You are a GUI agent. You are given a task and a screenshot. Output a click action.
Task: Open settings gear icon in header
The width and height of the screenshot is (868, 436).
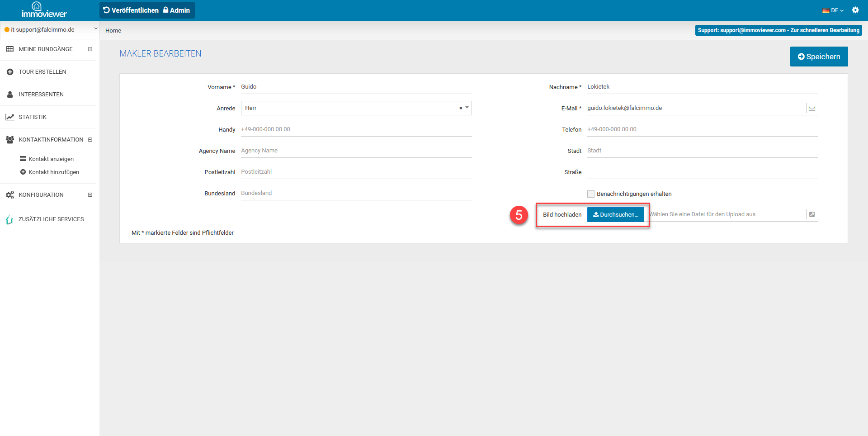[x=855, y=10]
